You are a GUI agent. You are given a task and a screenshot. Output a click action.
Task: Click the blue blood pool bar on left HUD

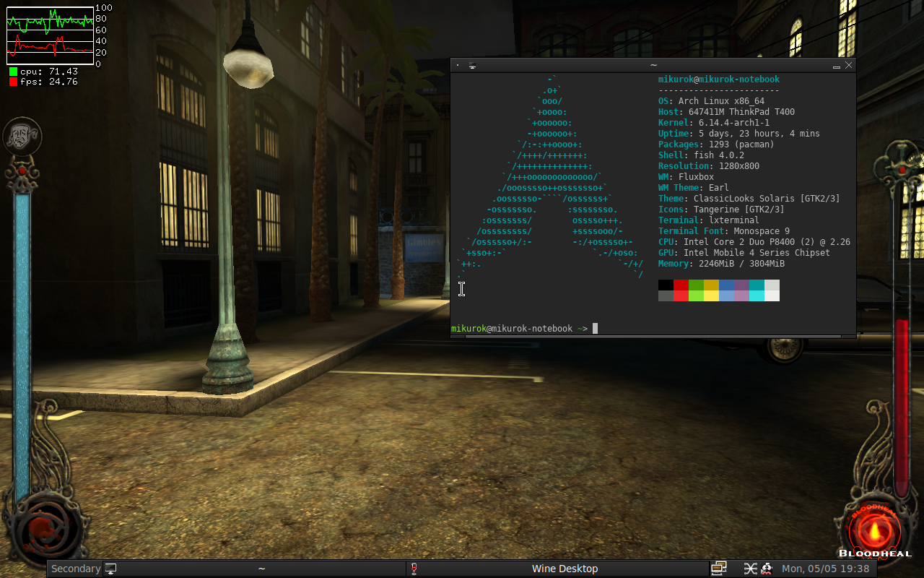(x=22, y=347)
